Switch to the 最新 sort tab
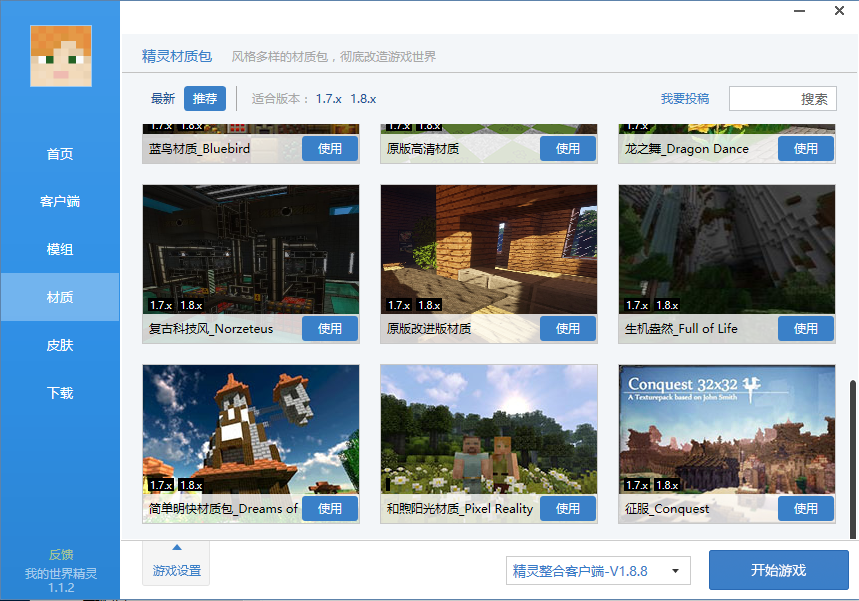Viewport: 859px width, 601px height. coord(163,99)
